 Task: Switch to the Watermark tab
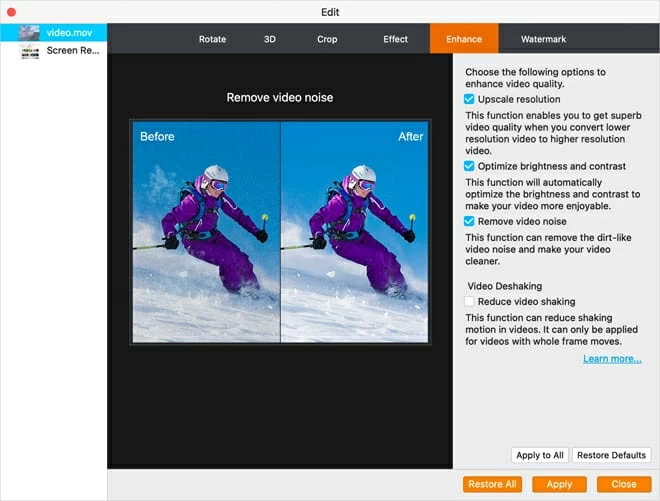(543, 40)
